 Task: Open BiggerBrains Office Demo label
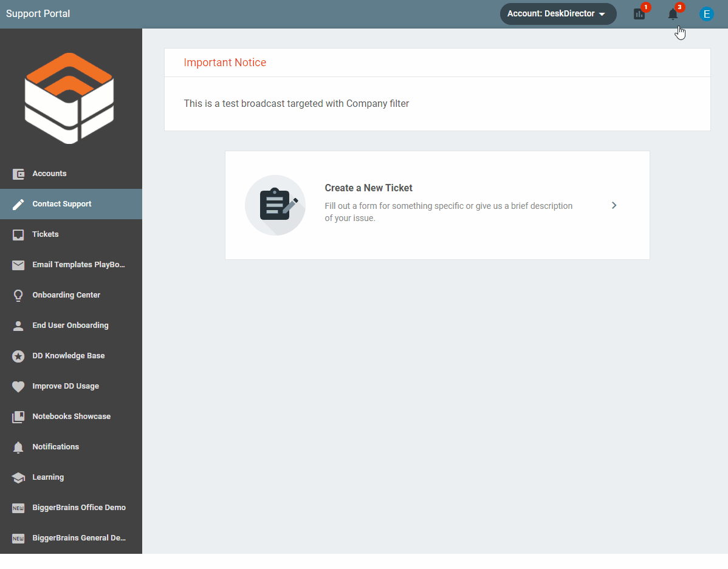[79, 508]
